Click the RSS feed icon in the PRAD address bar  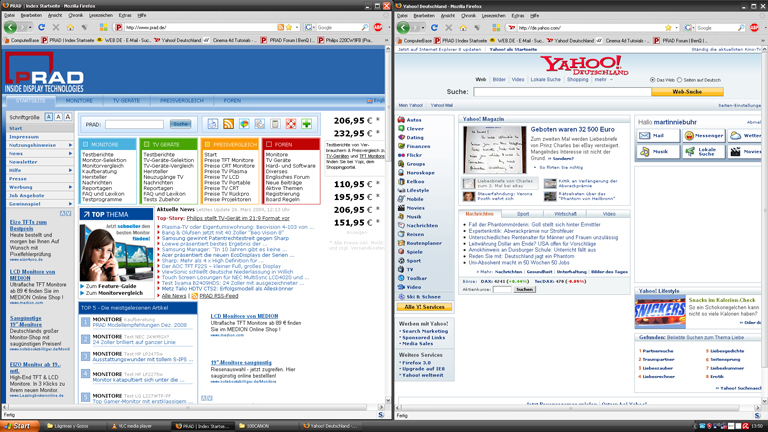[x=281, y=27]
